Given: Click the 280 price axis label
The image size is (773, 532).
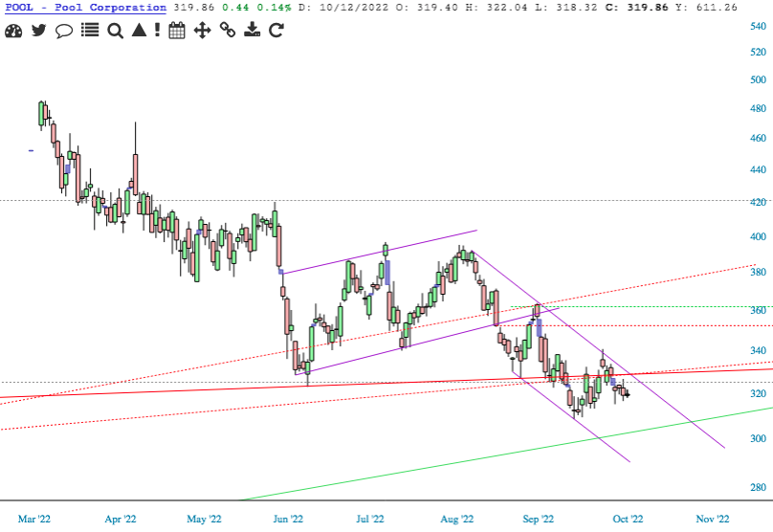Looking at the screenshot, I should point(758,487).
